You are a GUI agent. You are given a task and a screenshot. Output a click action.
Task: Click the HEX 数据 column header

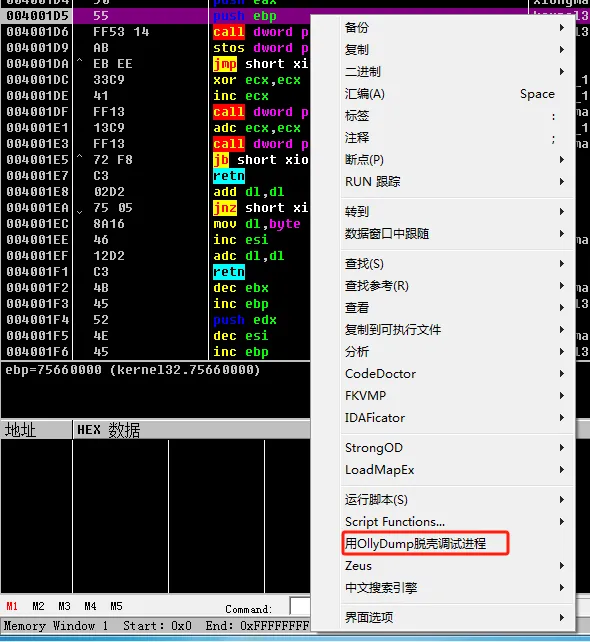191,430
